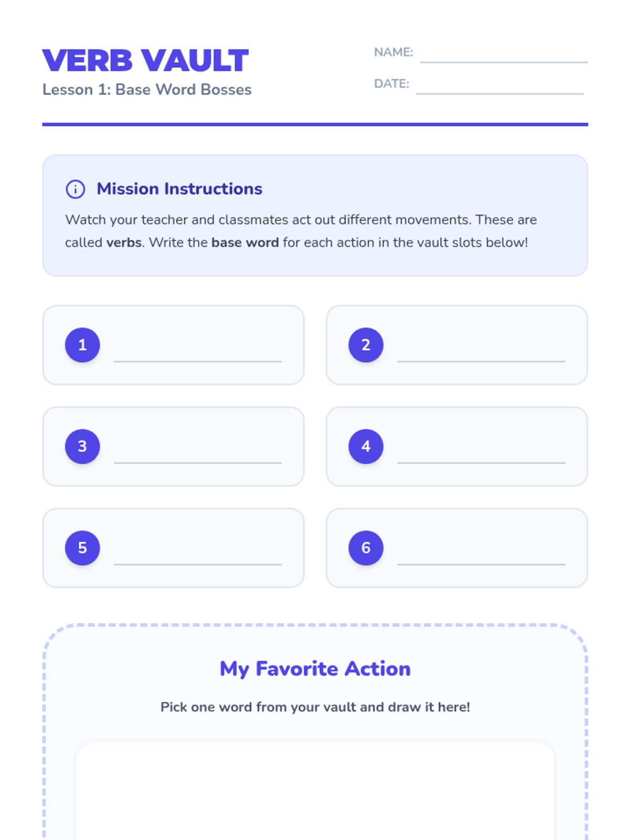Select the number 1 circle badge
Image resolution: width=630 pixels, height=840 pixels.
click(x=82, y=345)
